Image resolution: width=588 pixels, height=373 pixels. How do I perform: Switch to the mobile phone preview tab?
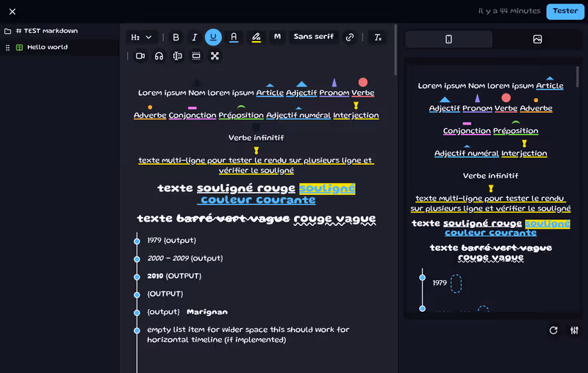(449, 40)
